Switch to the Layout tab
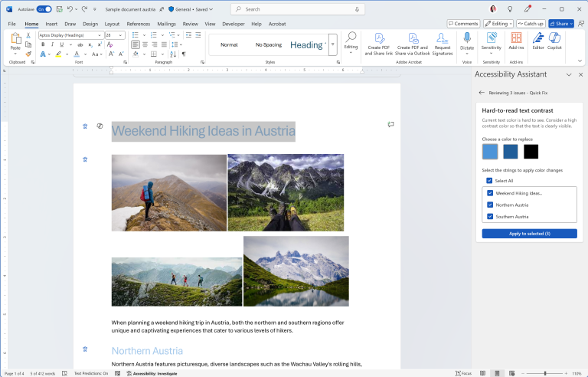The height and width of the screenshot is (377, 588). [x=112, y=24]
